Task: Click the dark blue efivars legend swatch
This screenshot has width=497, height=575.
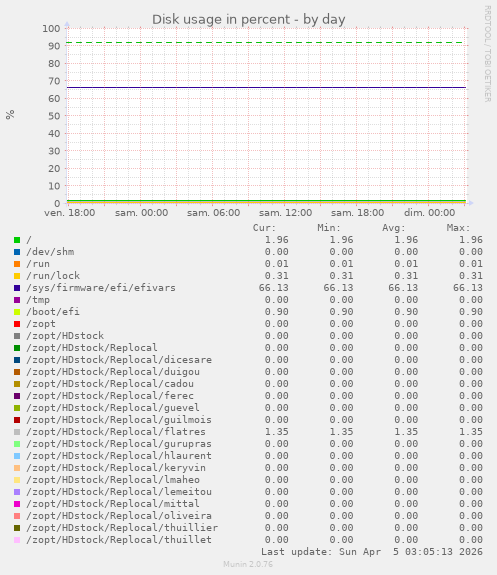Action: [17, 288]
